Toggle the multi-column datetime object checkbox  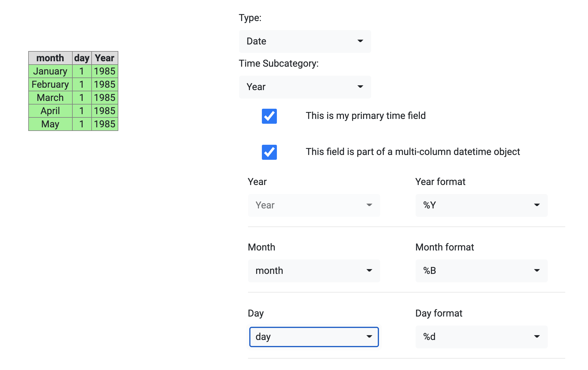(x=269, y=152)
